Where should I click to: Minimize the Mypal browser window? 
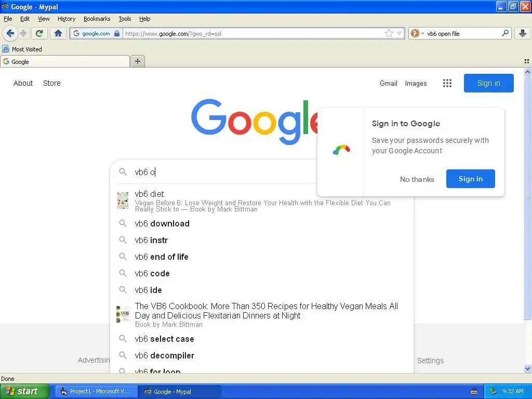point(501,6)
